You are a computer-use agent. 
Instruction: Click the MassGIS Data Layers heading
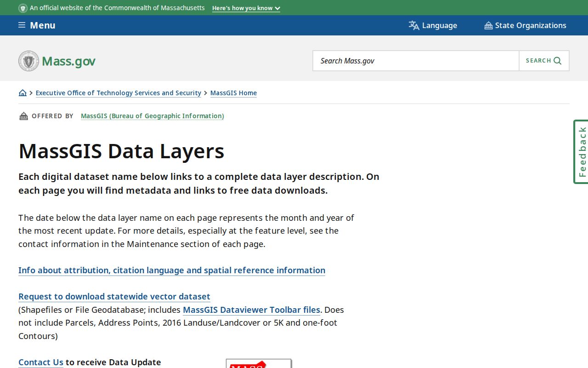[121, 151]
